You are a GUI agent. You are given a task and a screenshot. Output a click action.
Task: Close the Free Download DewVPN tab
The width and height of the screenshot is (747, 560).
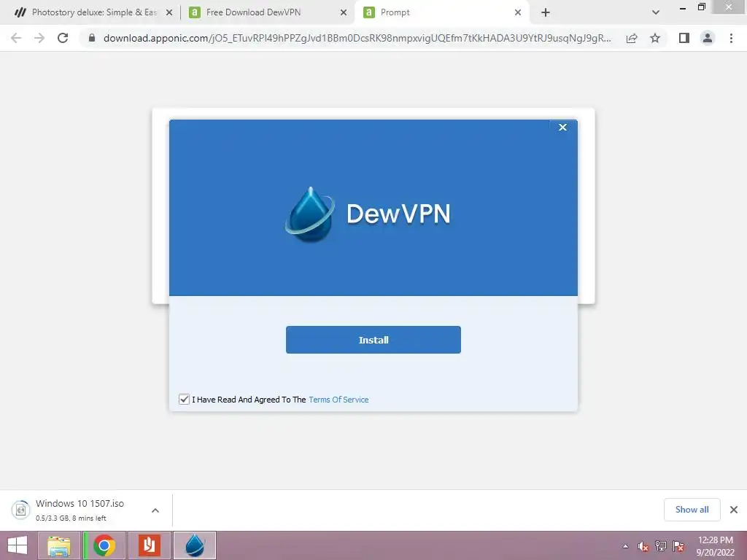point(344,13)
